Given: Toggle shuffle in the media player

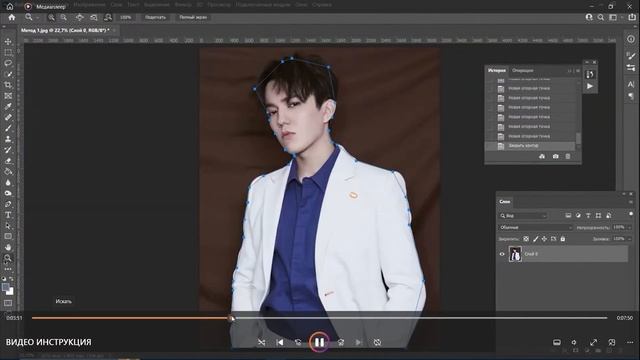Looking at the screenshot, I should pyautogui.click(x=262, y=342).
